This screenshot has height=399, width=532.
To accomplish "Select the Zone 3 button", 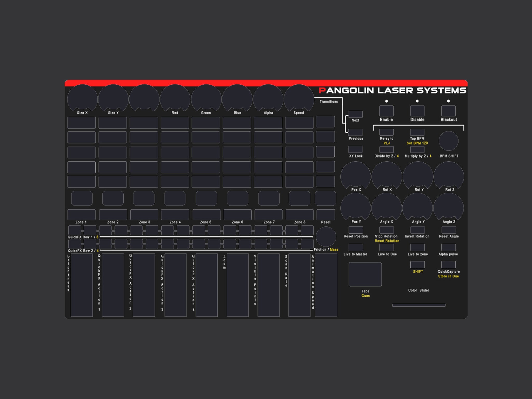I will (x=144, y=215).
